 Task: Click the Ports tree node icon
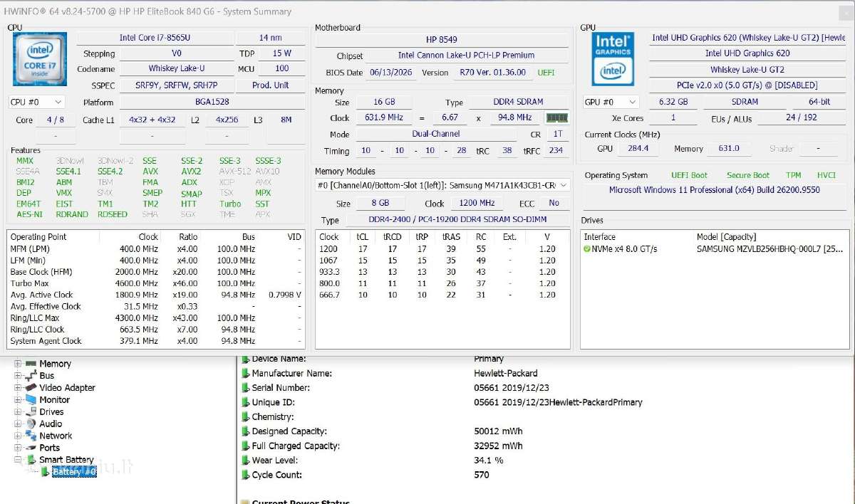coord(31,448)
